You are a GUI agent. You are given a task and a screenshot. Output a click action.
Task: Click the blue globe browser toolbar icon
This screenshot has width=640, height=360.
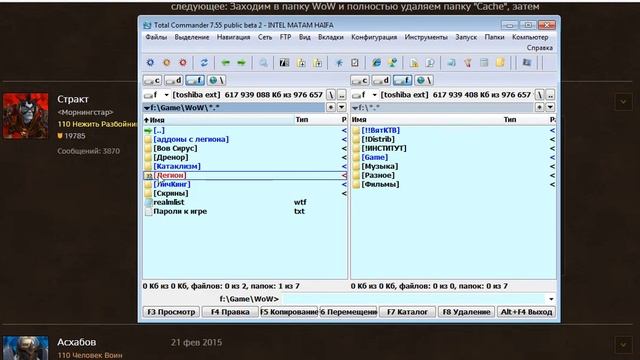(x=376, y=62)
